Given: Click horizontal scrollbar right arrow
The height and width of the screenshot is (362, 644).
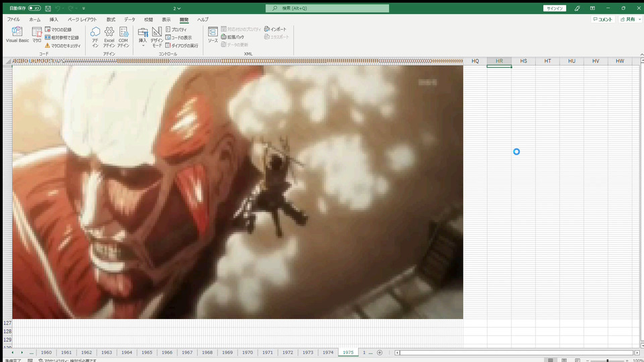Looking at the screenshot, I should click(637, 352).
